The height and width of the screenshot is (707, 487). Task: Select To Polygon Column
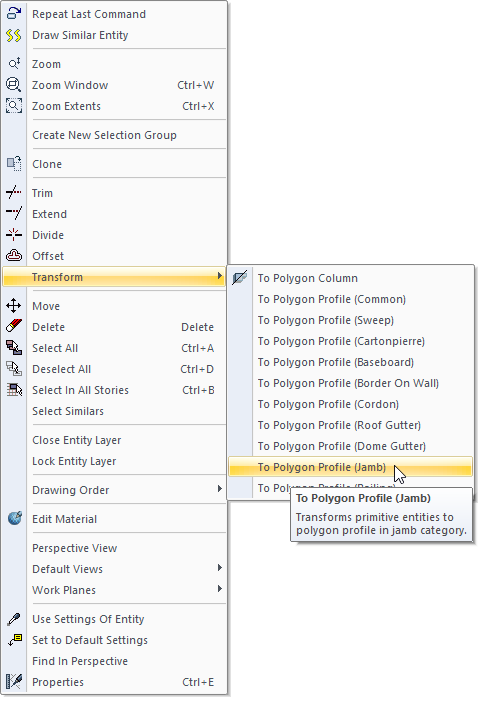coord(350,278)
